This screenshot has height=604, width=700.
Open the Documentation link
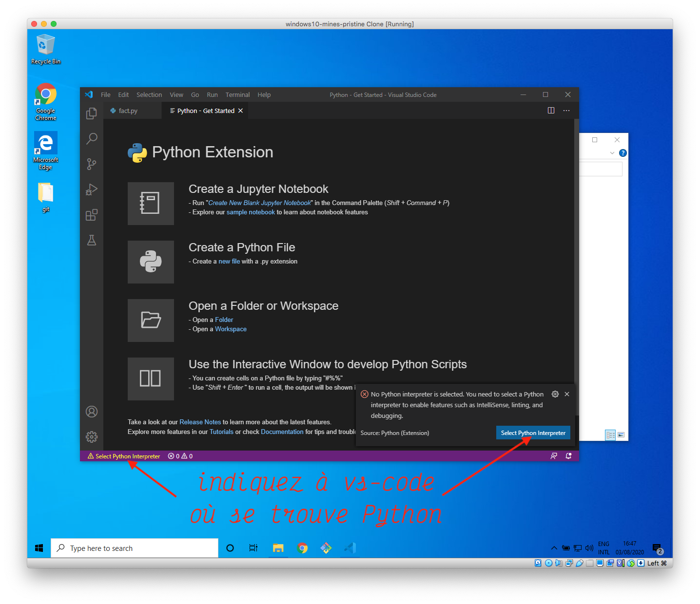282,432
